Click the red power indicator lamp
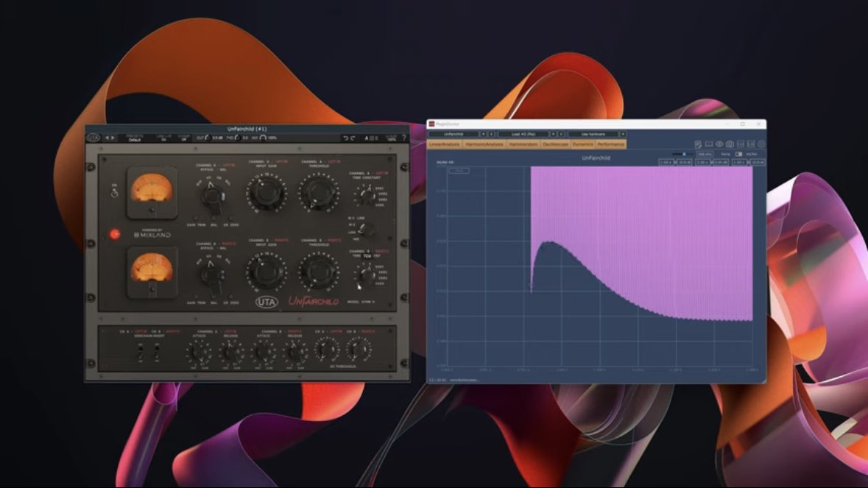Viewport: 868px width, 488px height. point(115,234)
